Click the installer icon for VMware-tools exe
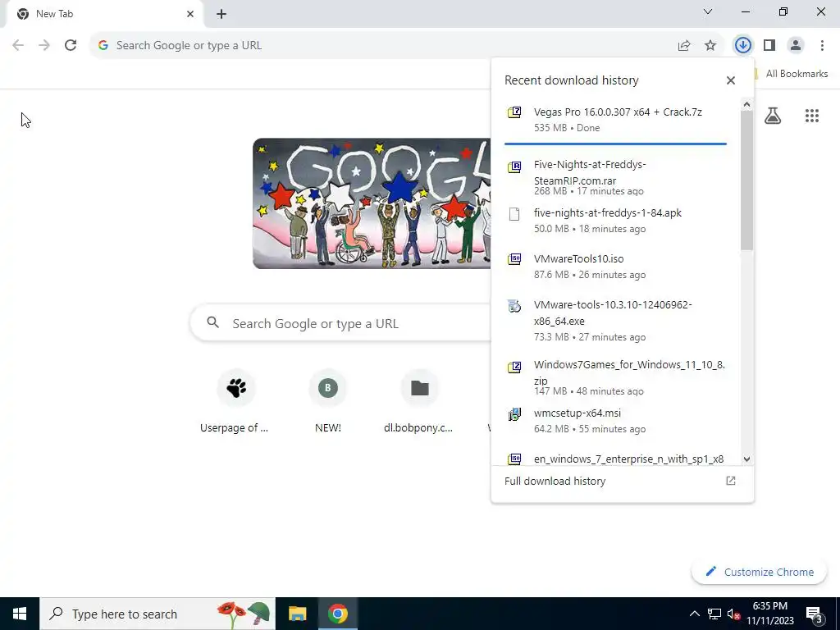The height and width of the screenshot is (630, 840). tap(514, 306)
